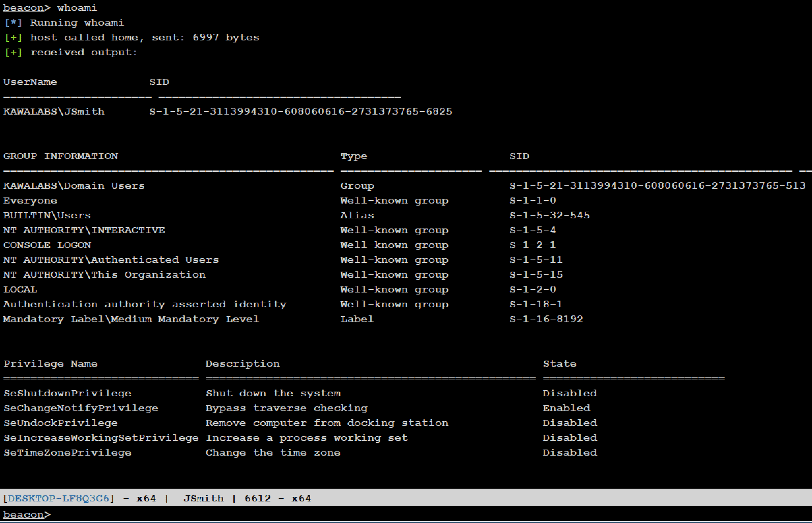The width and height of the screenshot is (812, 523).
Task: Click the S-1-16-8192 label SID
Action: [x=546, y=319]
